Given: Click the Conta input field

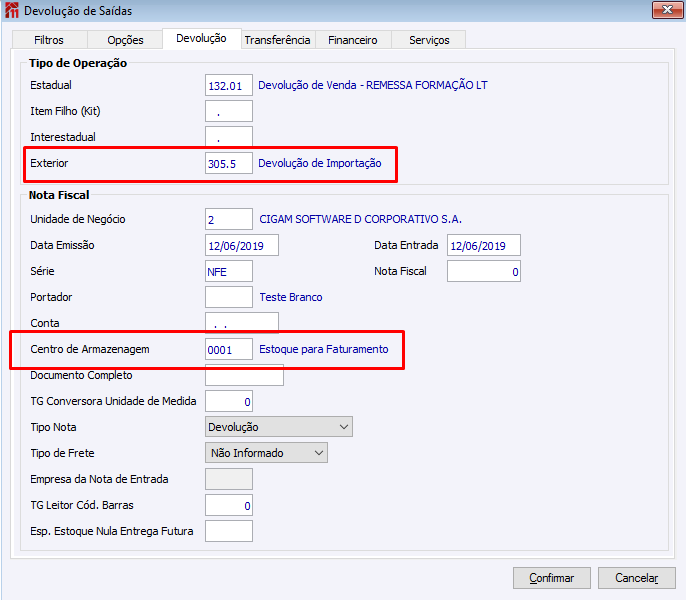Looking at the screenshot, I should click(242, 323).
